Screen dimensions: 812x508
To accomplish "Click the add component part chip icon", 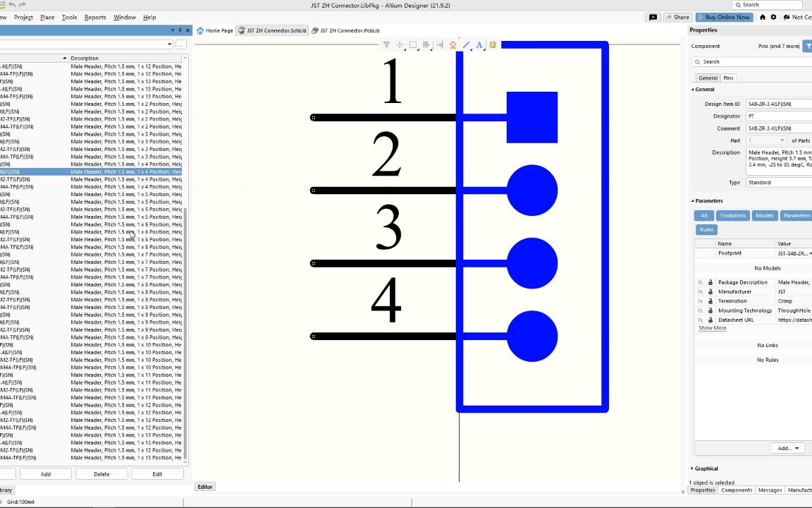I will (x=493, y=45).
